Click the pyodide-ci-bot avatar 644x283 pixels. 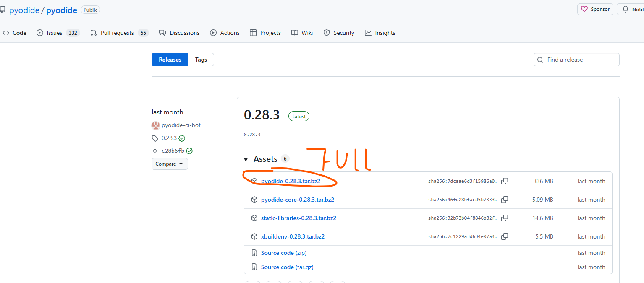156,125
